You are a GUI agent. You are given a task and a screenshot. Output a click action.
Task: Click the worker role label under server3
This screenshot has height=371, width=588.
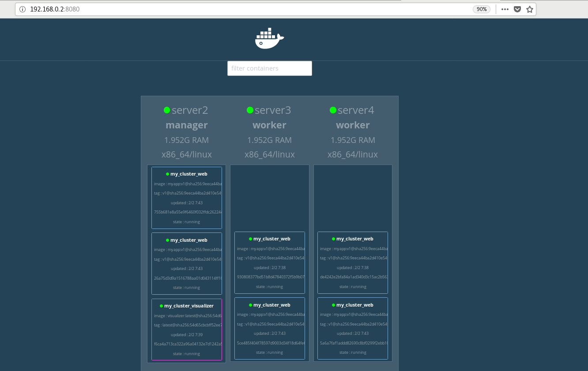pos(270,125)
